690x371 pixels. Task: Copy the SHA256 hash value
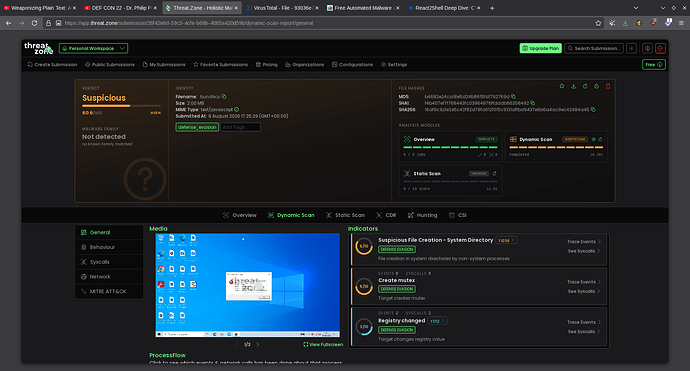click(x=593, y=110)
